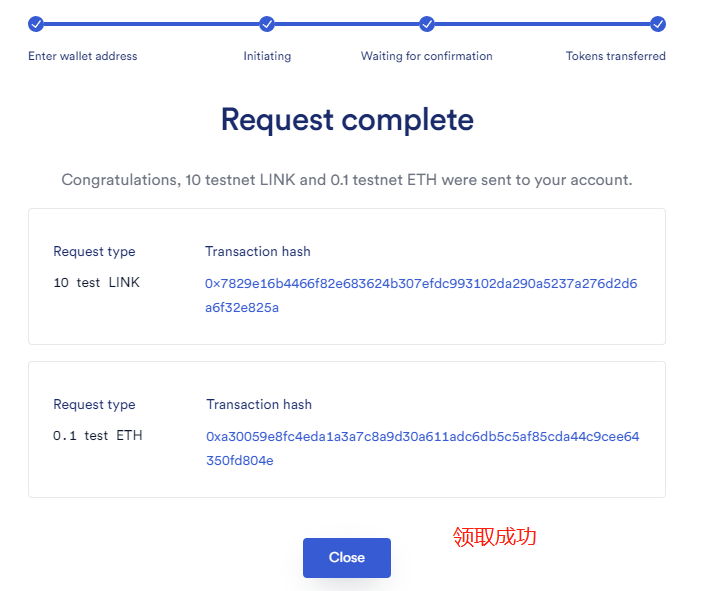715x591 pixels.
Task: Click the 'Tokens transferred' checkmark icon
Action: (658, 24)
